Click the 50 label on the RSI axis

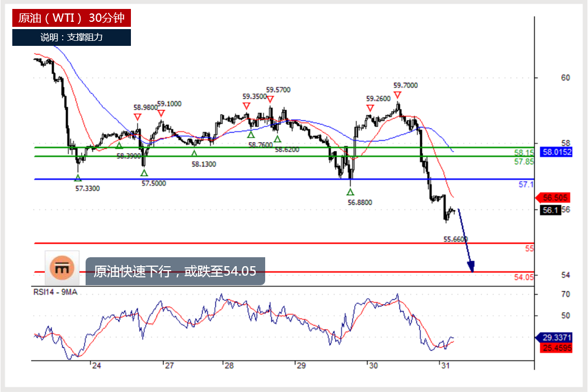pyautogui.click(x=565, y=315)
